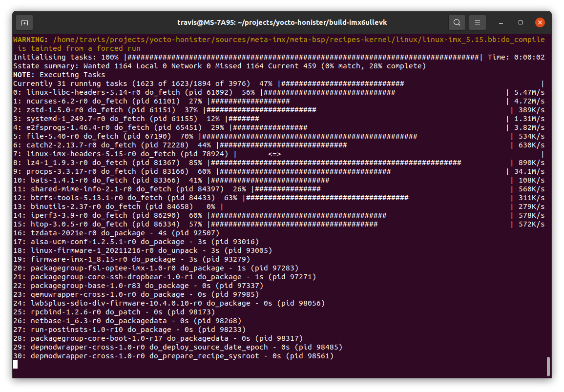Open a new terminal tab
564x392 pixels.
24,22
